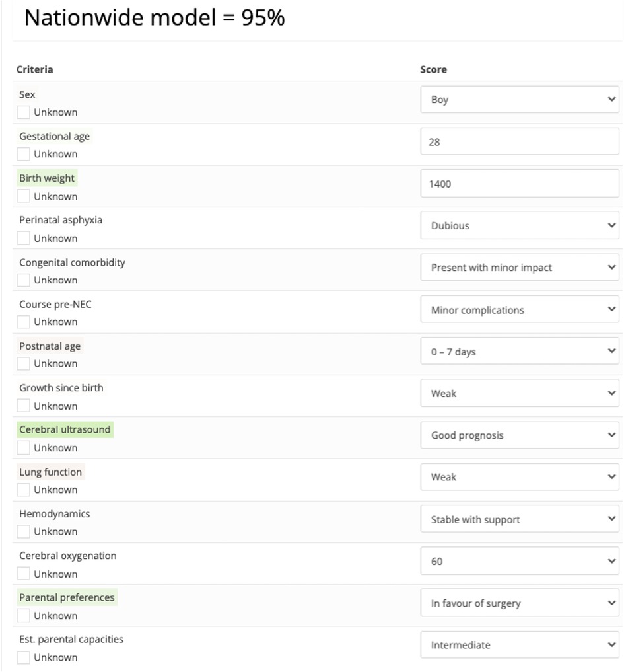
Task: Check Unknown under Est. parental capacities
Action: (23, 657)
